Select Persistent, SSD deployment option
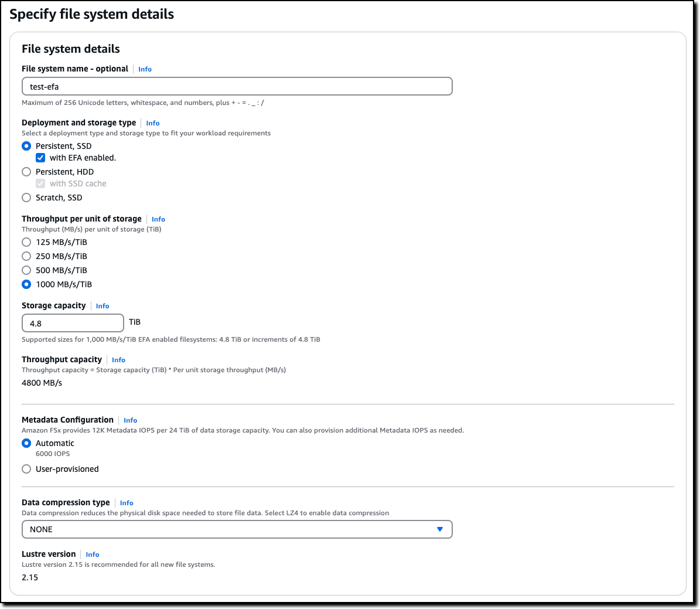This screenshot has width=700, height=609. pyautogui.click(x=26, y=146)
